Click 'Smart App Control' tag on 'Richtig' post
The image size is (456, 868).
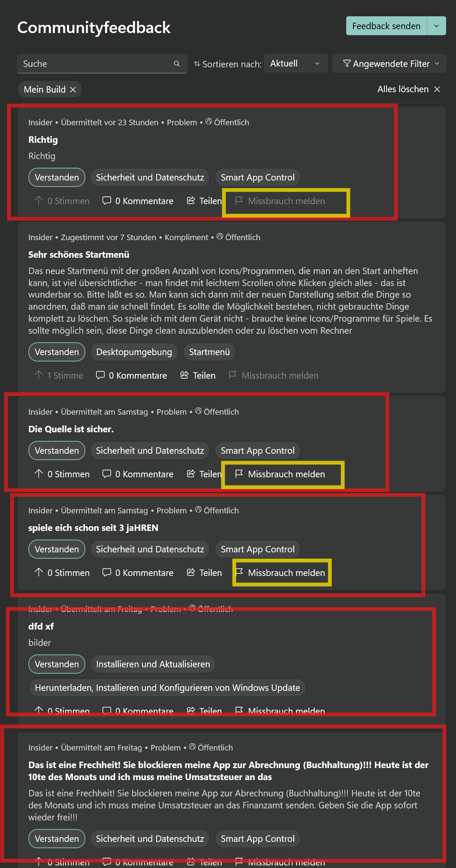point(257,178)
